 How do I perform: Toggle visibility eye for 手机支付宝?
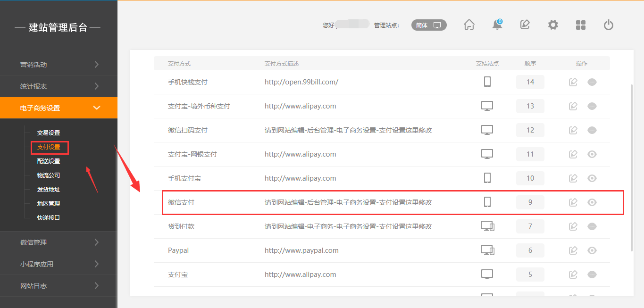[x=592, y=178]
